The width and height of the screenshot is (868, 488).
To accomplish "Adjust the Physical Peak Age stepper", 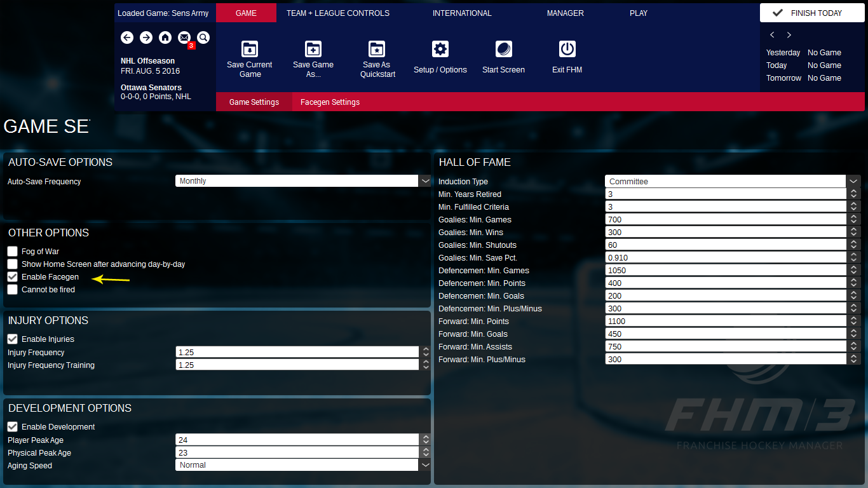I will (x=425, y=452).
